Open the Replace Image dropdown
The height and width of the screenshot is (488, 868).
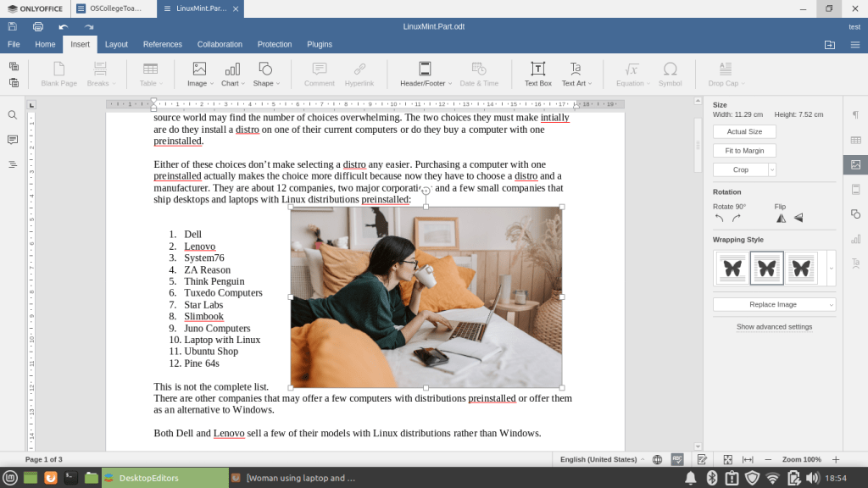coord(774,304)
